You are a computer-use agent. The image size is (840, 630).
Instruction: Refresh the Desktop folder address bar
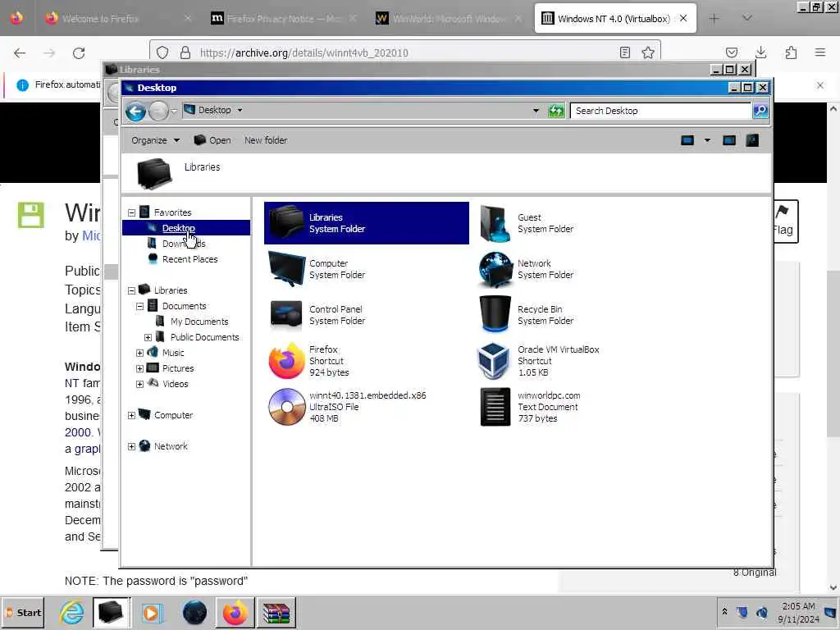[x=556, y=111]
